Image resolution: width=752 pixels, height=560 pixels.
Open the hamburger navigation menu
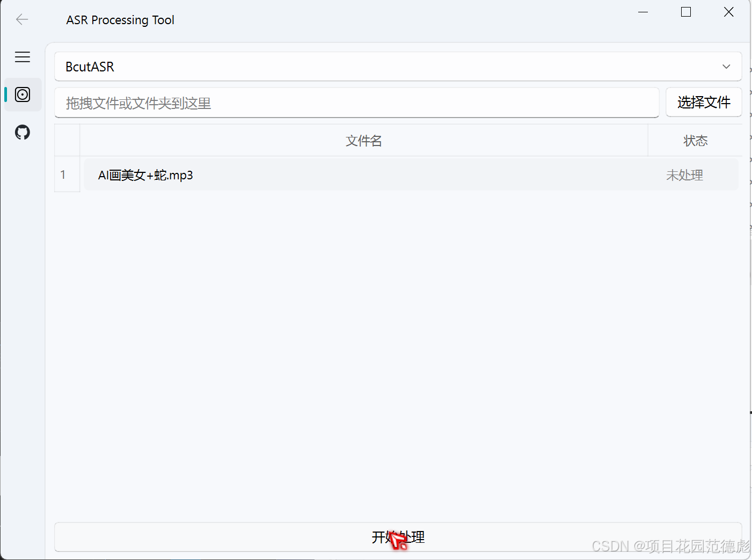click(x=23, y=57)
